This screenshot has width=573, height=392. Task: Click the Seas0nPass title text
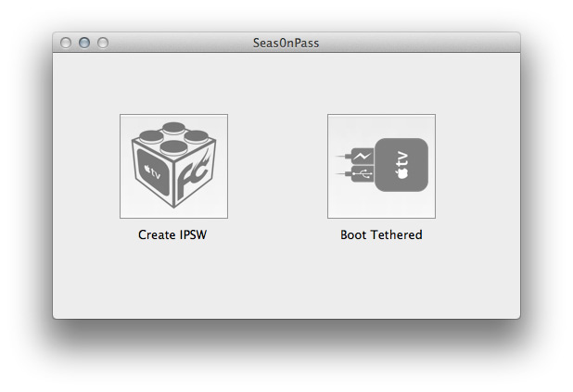tap(286, 43)
